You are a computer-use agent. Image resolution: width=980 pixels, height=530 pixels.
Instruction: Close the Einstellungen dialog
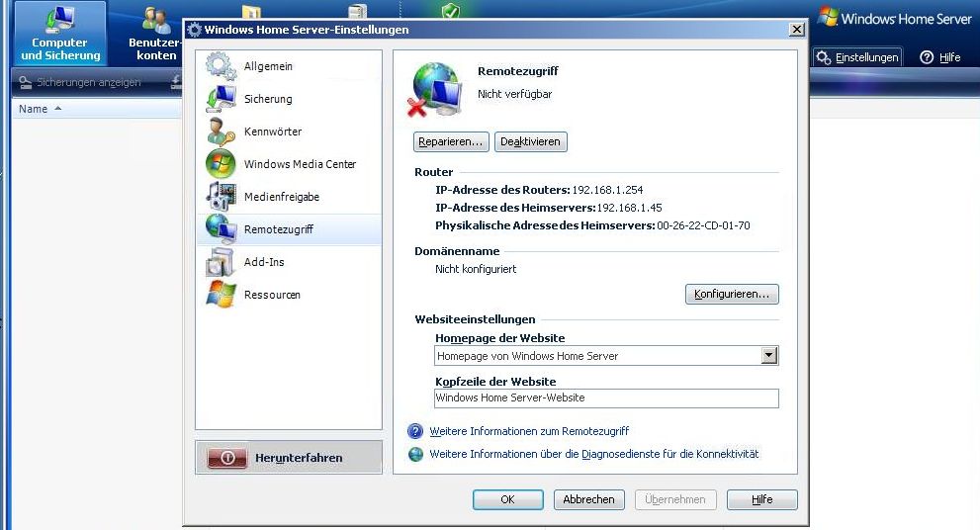797,30
